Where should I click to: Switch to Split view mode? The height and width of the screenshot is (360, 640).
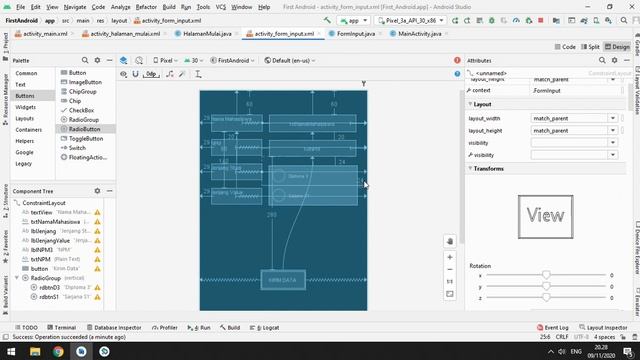[x=590, y=47]
